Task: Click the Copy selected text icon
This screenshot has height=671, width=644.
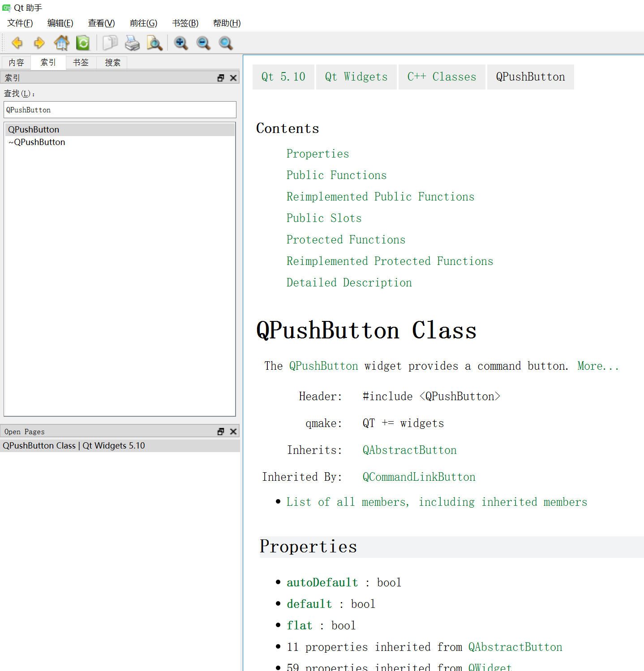Action: click(110, 43)
